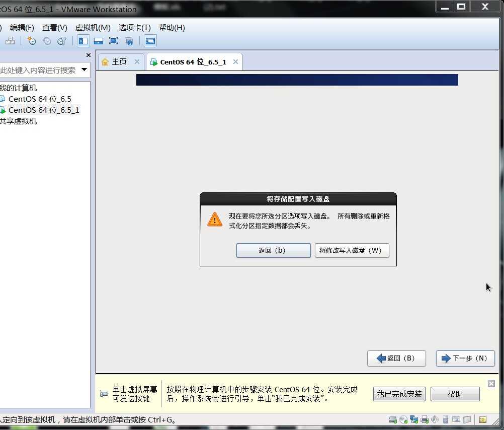Open the 选项卡(T) menu
504x430 pixels.
pos(134,28)
